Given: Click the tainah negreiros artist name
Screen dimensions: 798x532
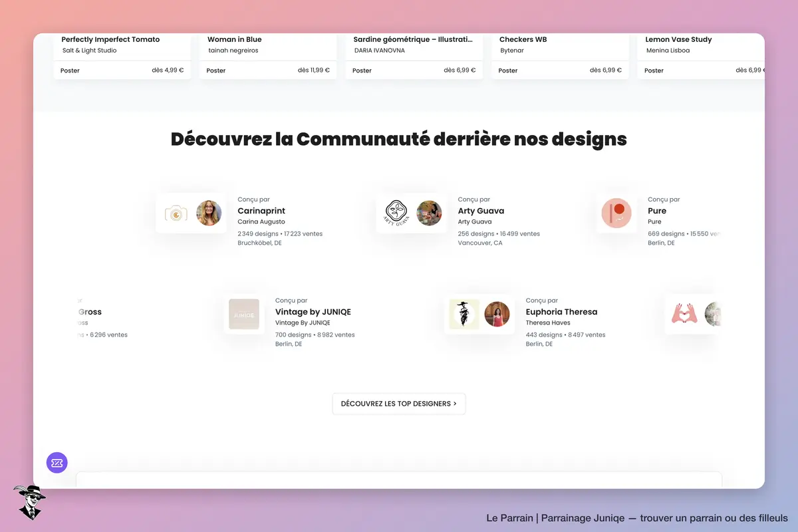Looking at the screenshot, I should click(233, 51).
